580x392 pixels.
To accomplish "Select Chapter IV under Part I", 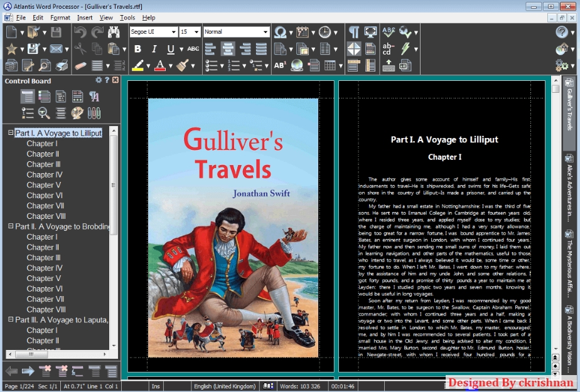I will (45, 174).
